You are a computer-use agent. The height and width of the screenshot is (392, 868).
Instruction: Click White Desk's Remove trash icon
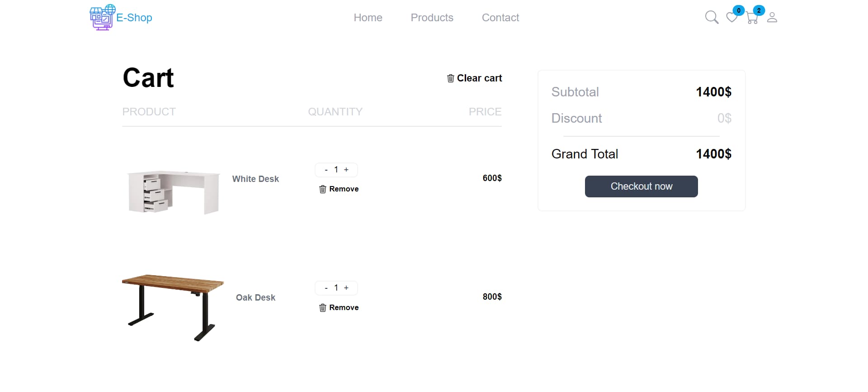click(x=322, y=189)
